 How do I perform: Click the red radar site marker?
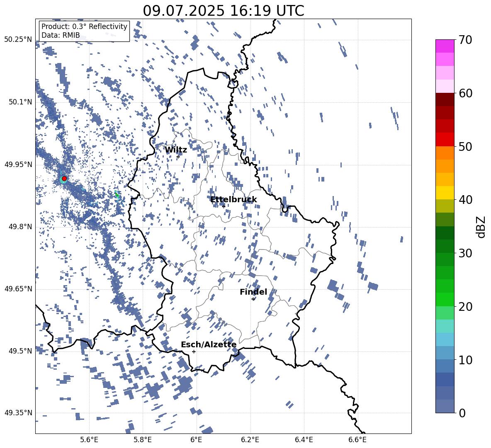[64, 179]
